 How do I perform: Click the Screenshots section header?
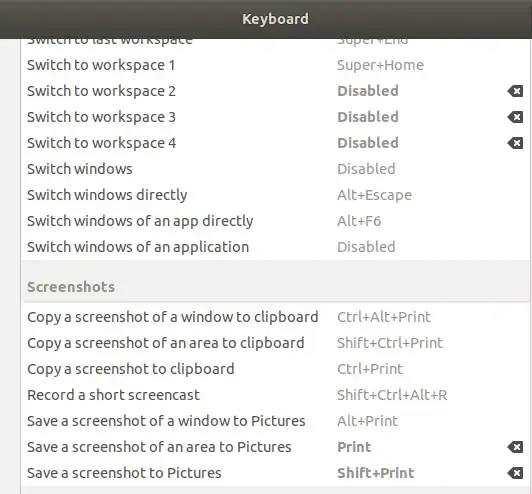(71, 287)
